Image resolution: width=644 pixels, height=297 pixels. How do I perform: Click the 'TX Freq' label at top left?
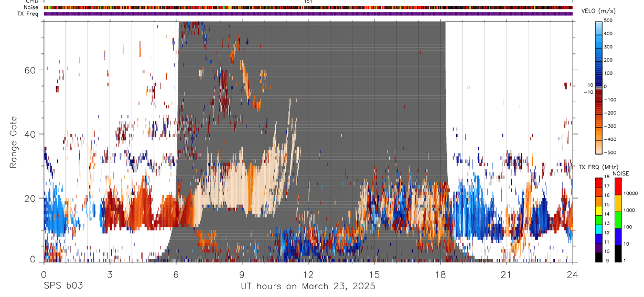click(28, 14)
